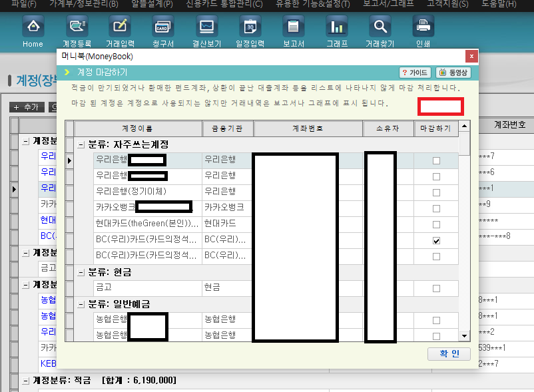Collapse third 계정분류 group above 농협 in background

click(26, 285)
